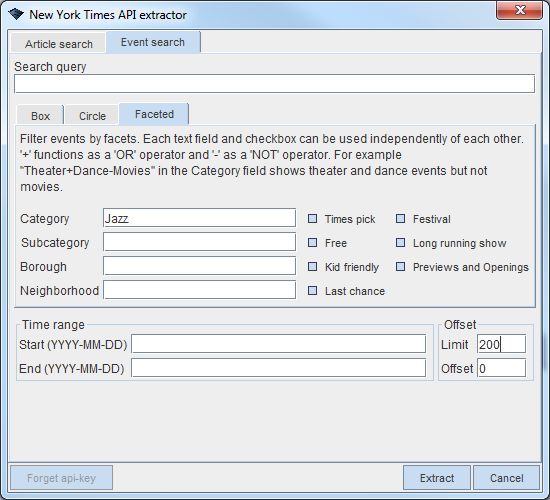Click the 'Neighborhood' label text
This screenshot has height=500, width=550.
click(x=59, y=290)
